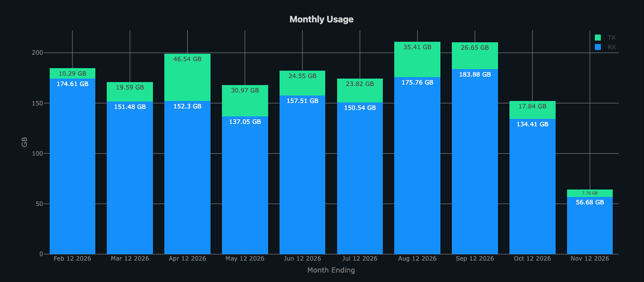The image size is (644, 282).
Task: Click the Jul 12 2026 axis label
Action: point(360,259)
